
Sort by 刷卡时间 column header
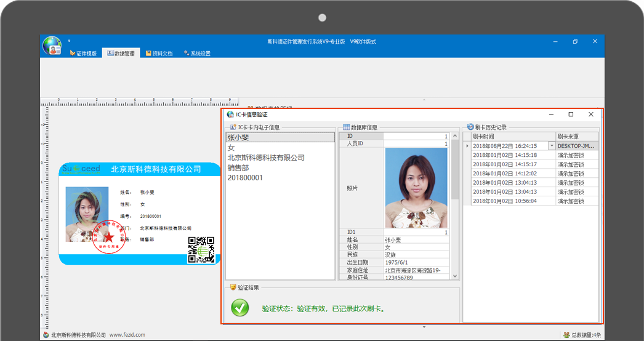[513, 137]
